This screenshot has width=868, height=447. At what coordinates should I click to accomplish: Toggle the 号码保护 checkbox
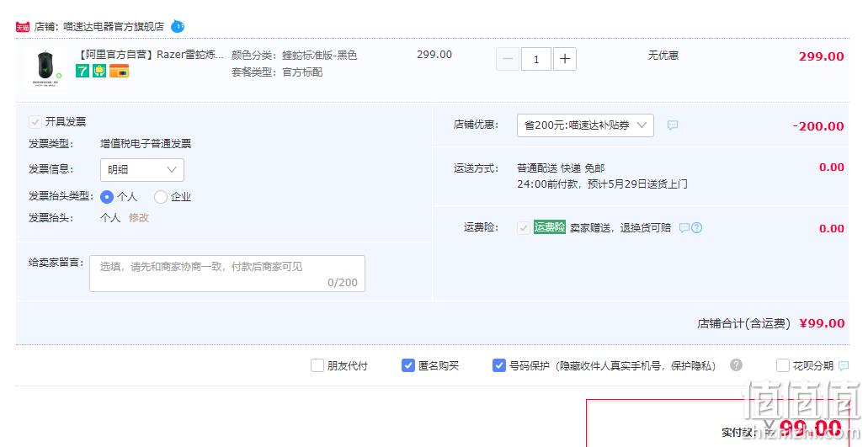(x=498, y=365)
